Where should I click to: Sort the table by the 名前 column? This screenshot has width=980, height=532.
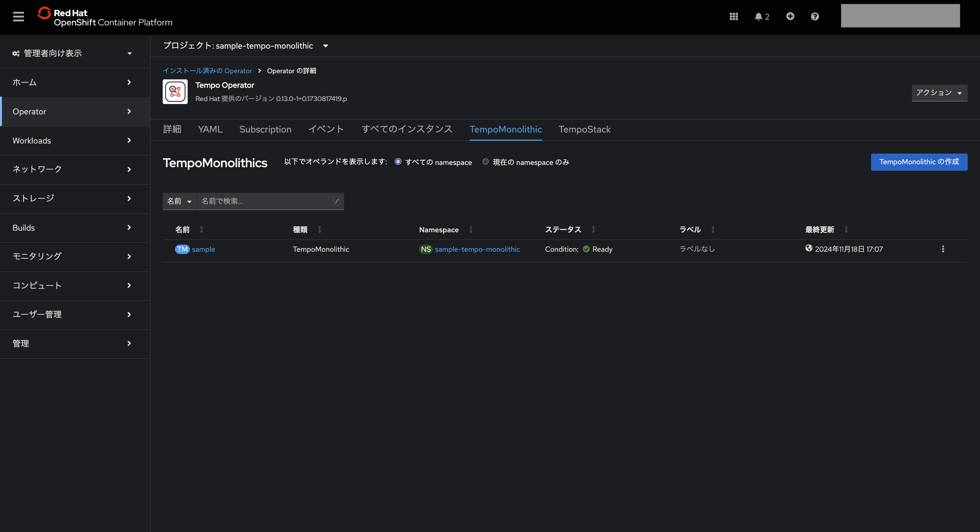[x=182, y=229]
